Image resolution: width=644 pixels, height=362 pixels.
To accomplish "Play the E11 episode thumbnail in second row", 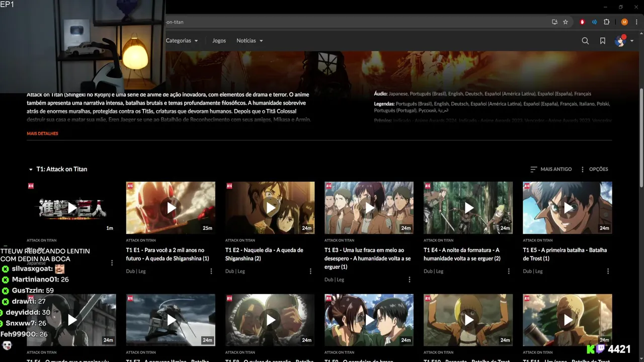I will click(568, 320).
